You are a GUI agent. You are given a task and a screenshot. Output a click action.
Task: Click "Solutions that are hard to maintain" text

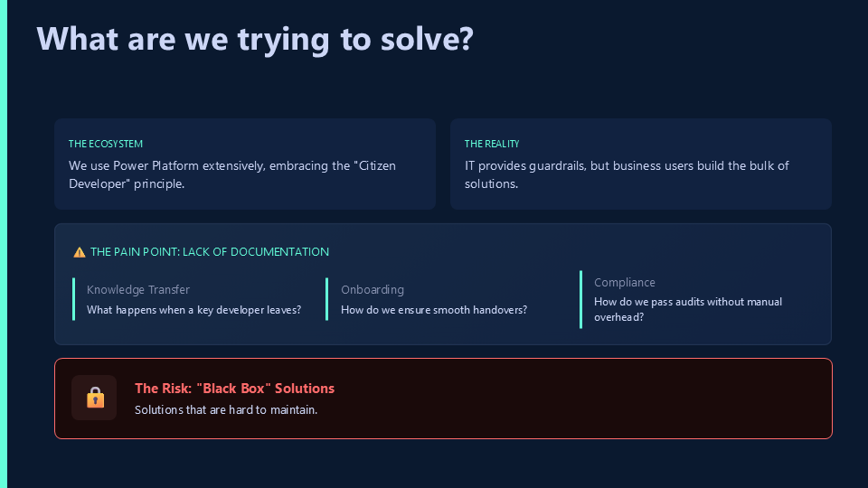pos(226,410)
